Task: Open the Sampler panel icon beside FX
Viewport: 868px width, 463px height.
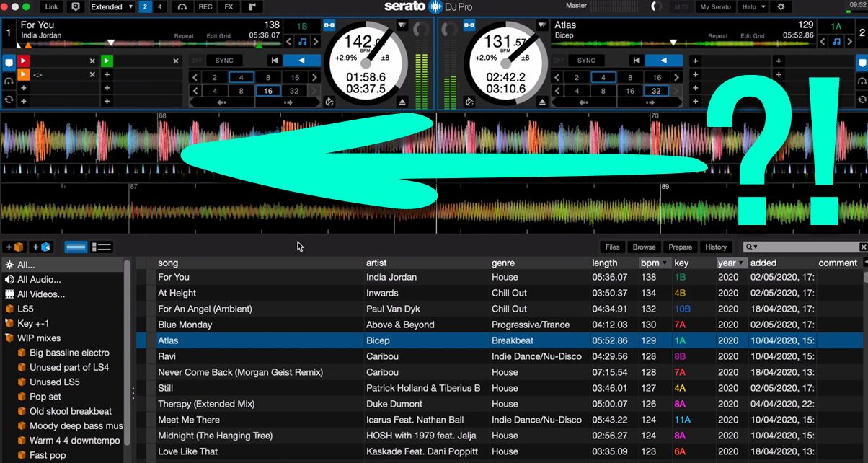Action: (x=252, y=6)
